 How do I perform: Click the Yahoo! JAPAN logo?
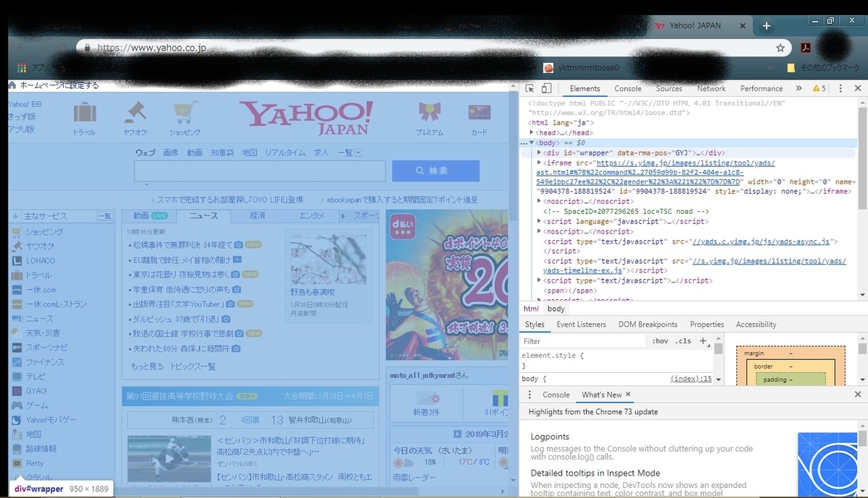coord(307,118)
